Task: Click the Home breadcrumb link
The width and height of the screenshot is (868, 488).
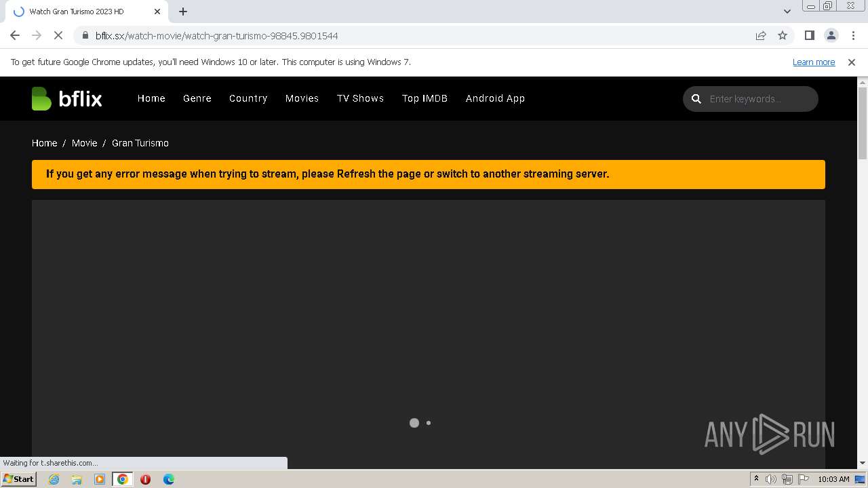Action: point(44,143)
